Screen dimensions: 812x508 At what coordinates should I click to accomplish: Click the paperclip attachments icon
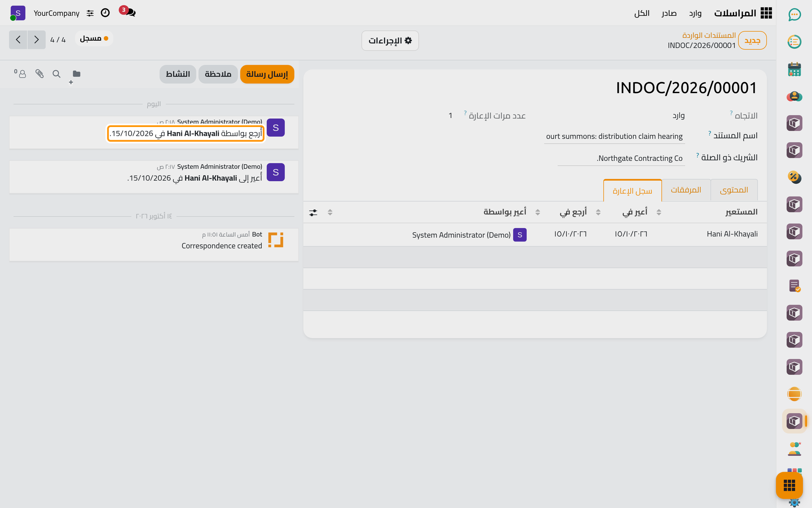coord(39,74)
